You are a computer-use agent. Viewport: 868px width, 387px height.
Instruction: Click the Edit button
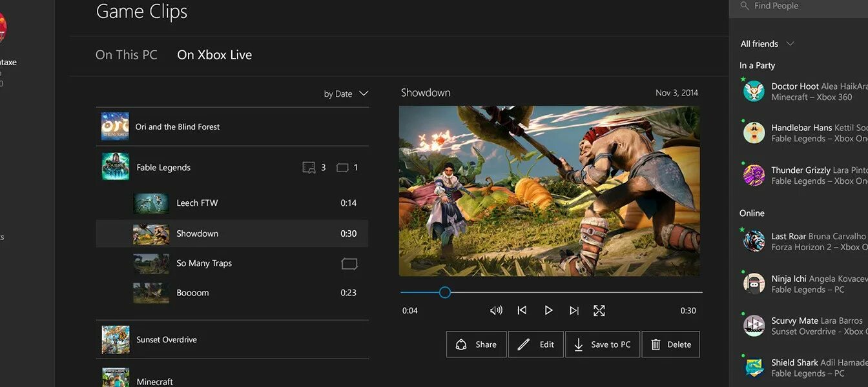tap(536, 344)
